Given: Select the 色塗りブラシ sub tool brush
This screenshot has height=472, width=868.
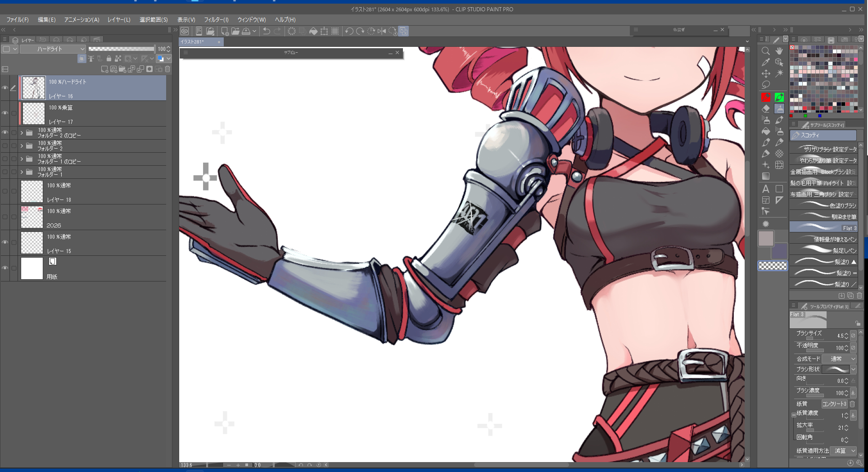Looking at the screenshot, I should tap(823, 205).
